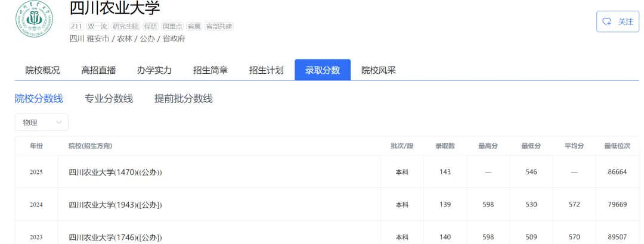Switch to 专业分数线 sub-tab
The height and width of the screenshot is (244, 644).
click(109, 99)
